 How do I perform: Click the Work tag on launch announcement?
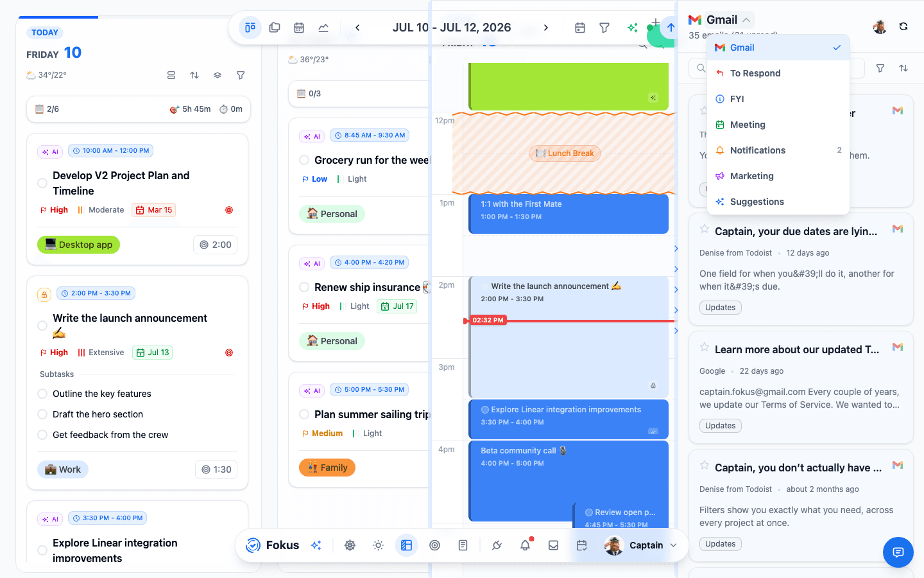(63, 469)
